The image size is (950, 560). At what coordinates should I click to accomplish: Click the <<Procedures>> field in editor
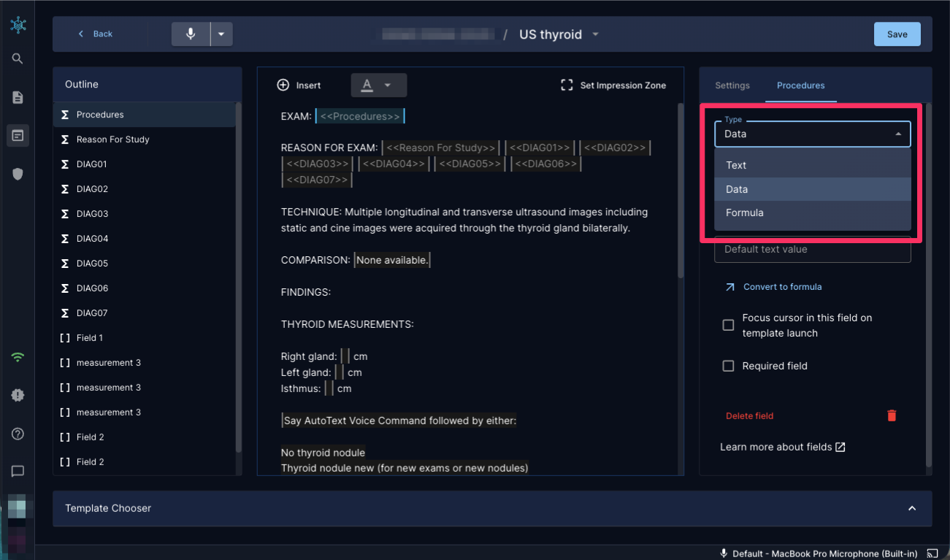pyautogui.click(x=360, y=116)
